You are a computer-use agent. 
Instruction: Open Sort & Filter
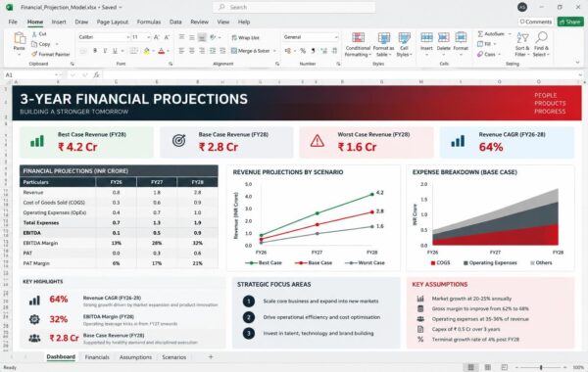tap(522, 44)
